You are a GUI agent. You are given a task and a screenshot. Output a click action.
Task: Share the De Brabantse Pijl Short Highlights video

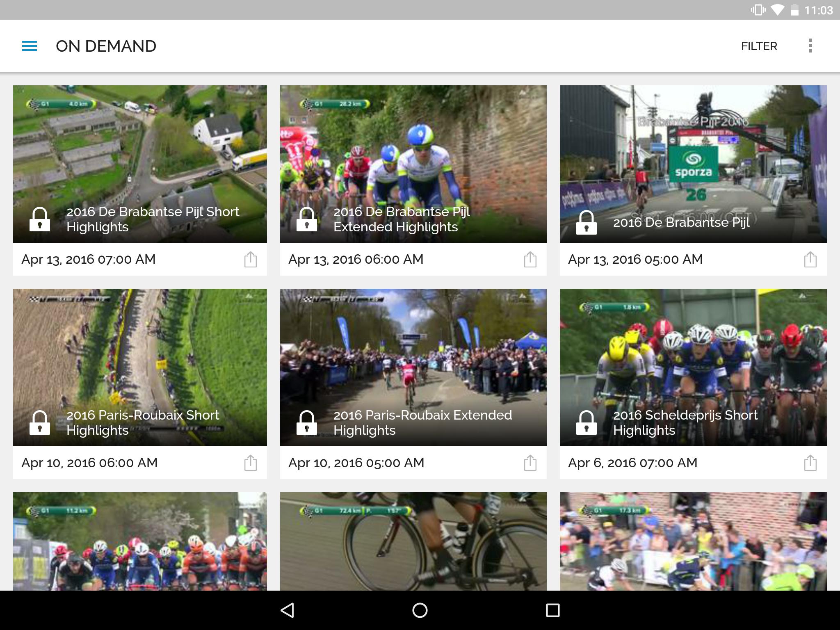(251, 259)
